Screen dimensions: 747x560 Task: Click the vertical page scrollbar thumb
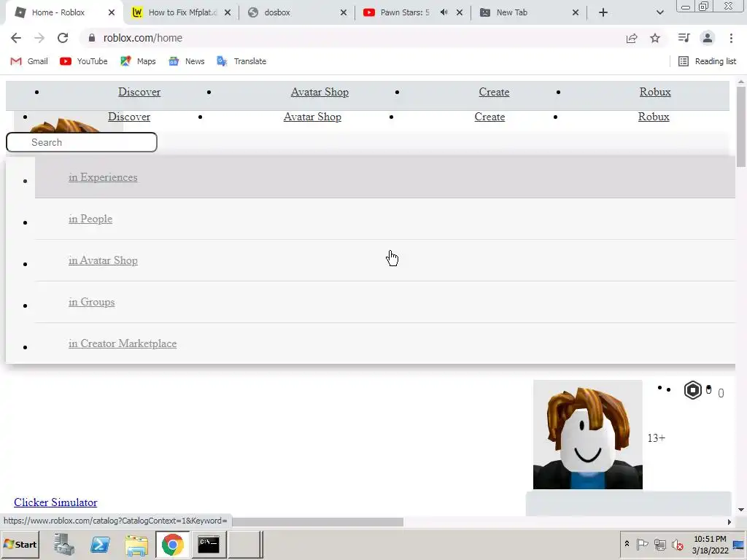click(x=741, y=127)
